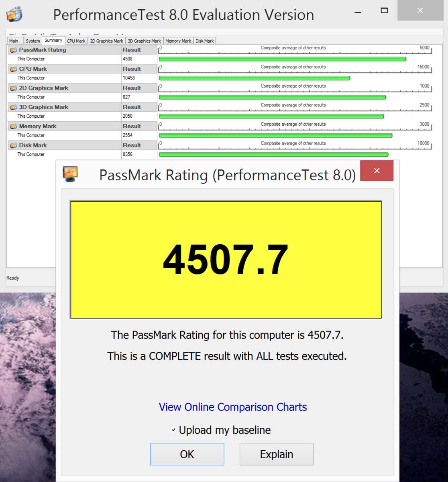Click the Disk Mark row icon
The image size is (448, 482).
[x=13, y=145]
